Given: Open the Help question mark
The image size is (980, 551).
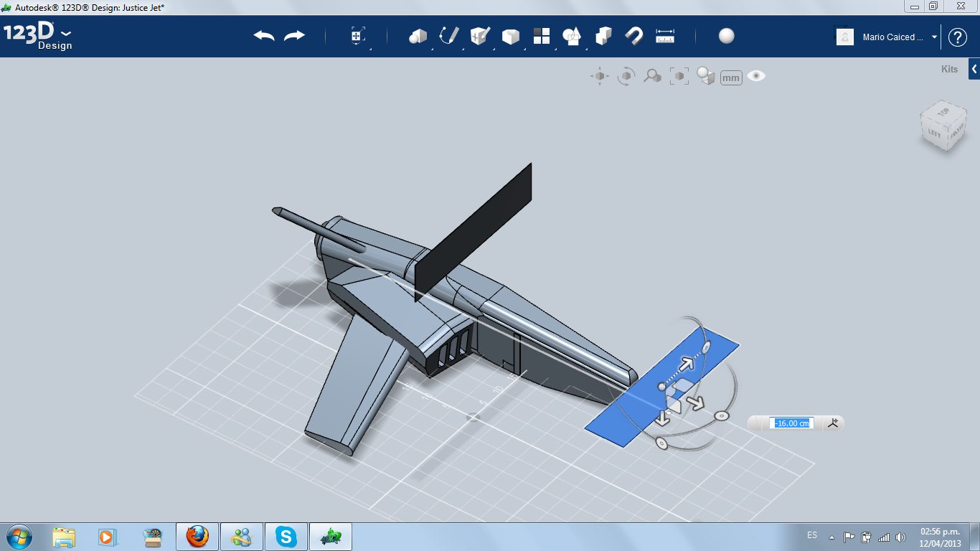Looking at the screenshot, I should pos(958,37).
